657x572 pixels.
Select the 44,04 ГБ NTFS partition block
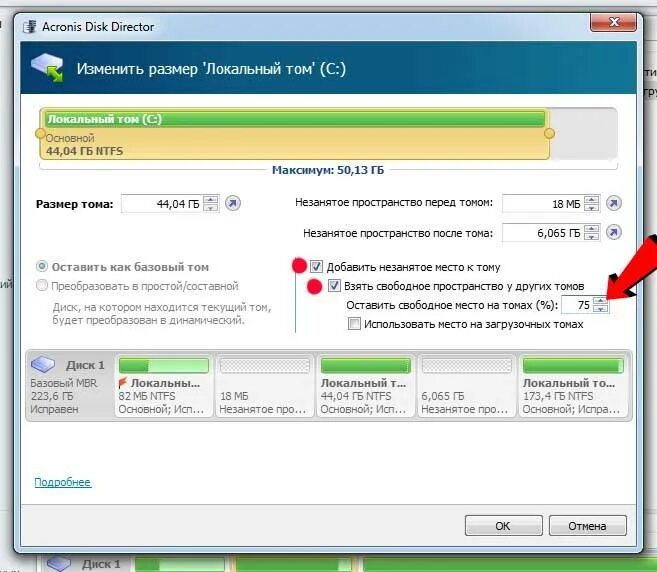tap(366, 386)
